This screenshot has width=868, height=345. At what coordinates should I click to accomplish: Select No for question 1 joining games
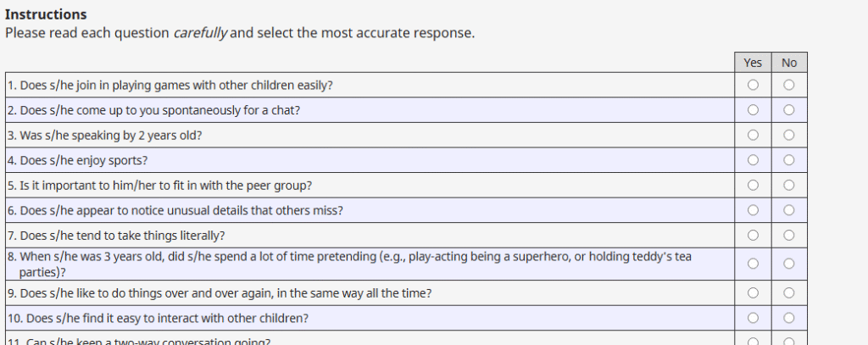[x=789, y=85]
